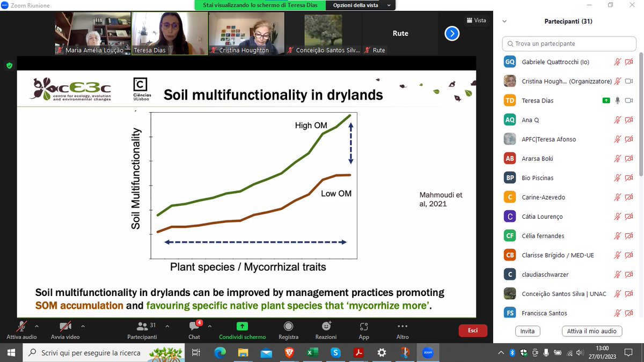Image resolution: width=644 pixels, height=362 pixels.
Task: Select Maria Amélia Loução video thumbnail
Action: [93, 33]
